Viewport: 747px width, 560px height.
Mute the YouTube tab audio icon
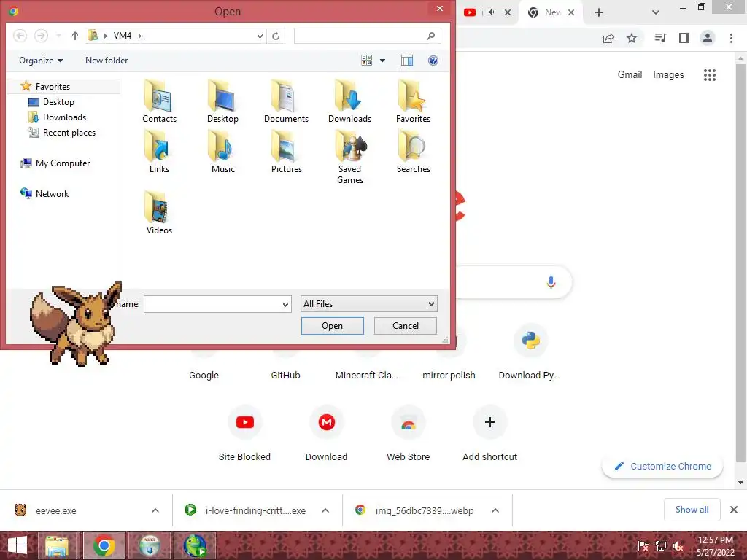click(492, 12)
